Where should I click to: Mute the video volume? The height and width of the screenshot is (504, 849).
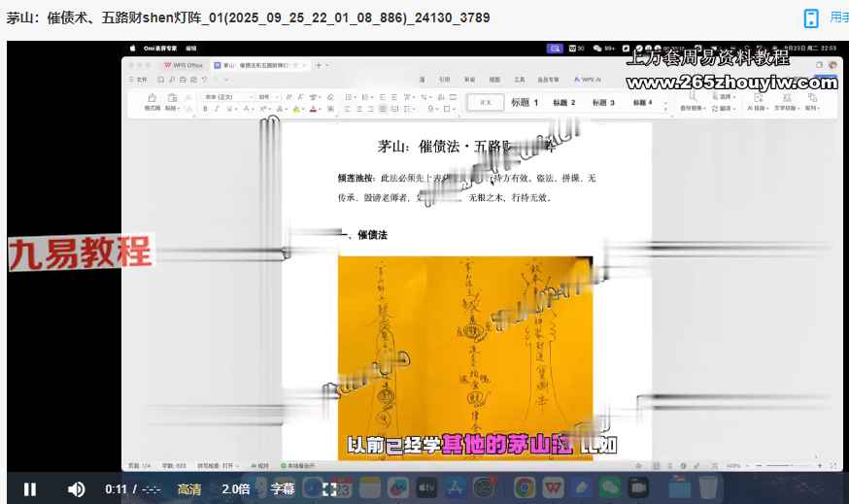76,489
